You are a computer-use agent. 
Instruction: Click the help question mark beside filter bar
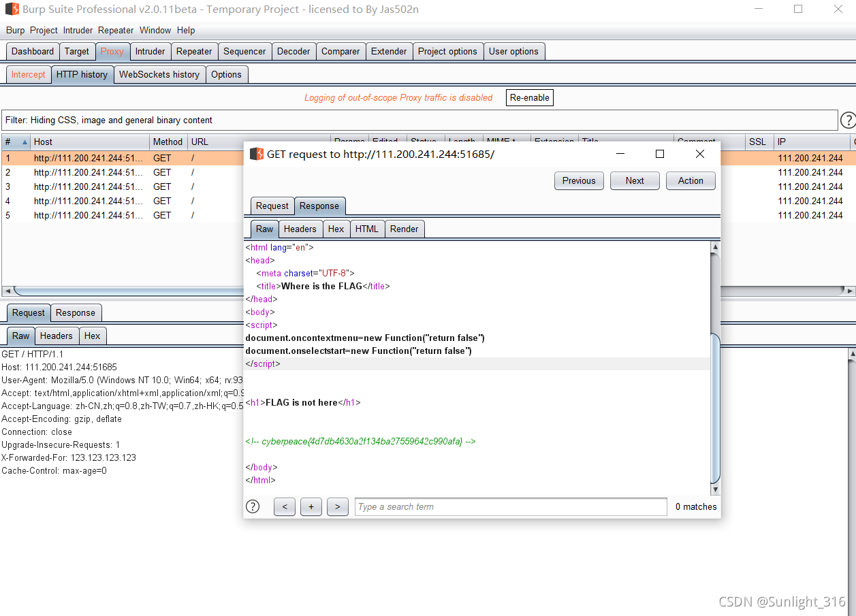click(x=848, y=120)
